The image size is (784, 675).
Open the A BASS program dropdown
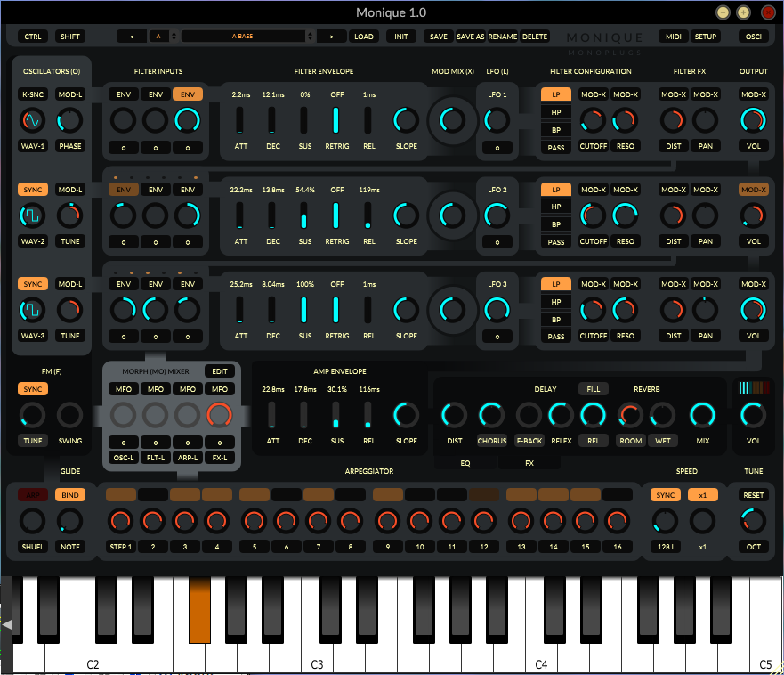[x=247, y=37]
